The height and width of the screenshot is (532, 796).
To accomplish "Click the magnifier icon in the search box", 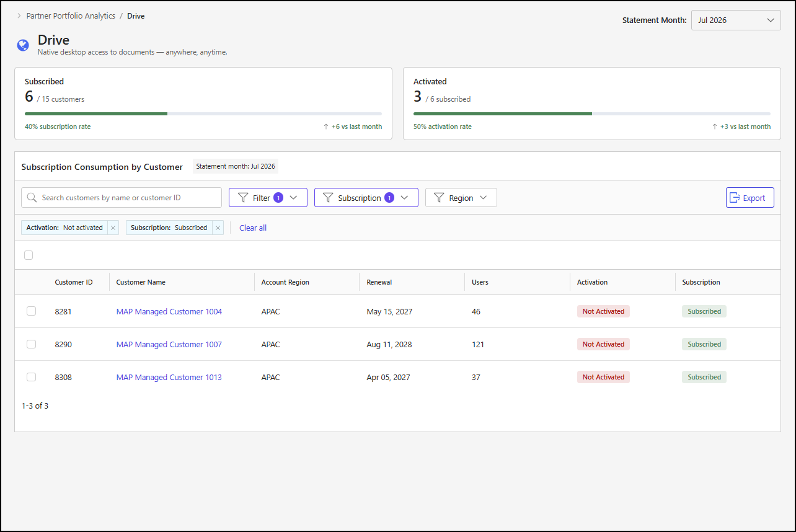I will [x=32, y=198].
